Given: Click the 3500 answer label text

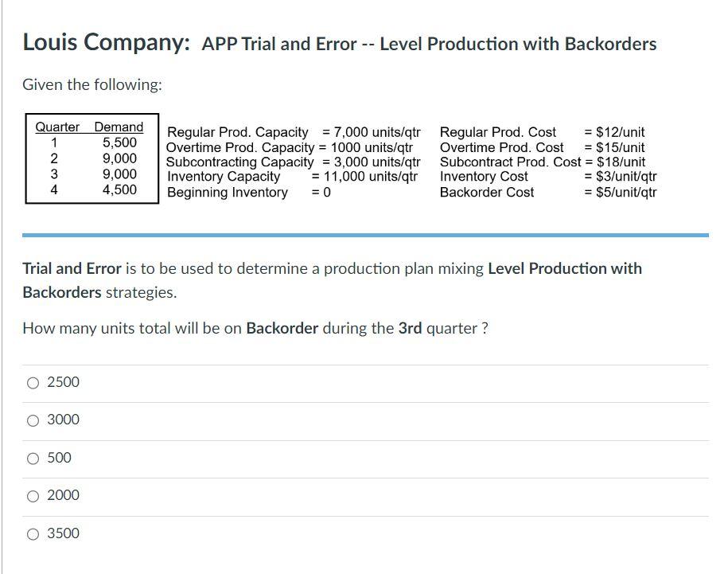Looking at the screenshot, I should (x=63, y=533).
